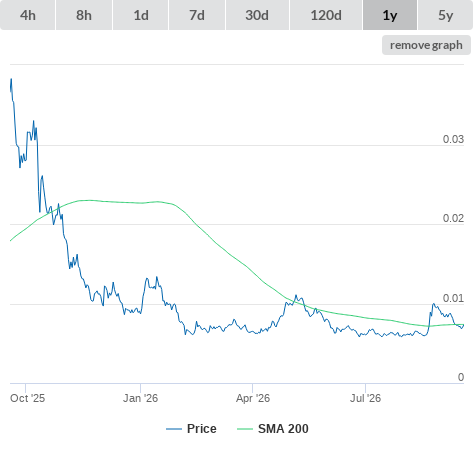474x455 pixels.
Task: Click the Jul '26 axis label
Action: point(365,398)
